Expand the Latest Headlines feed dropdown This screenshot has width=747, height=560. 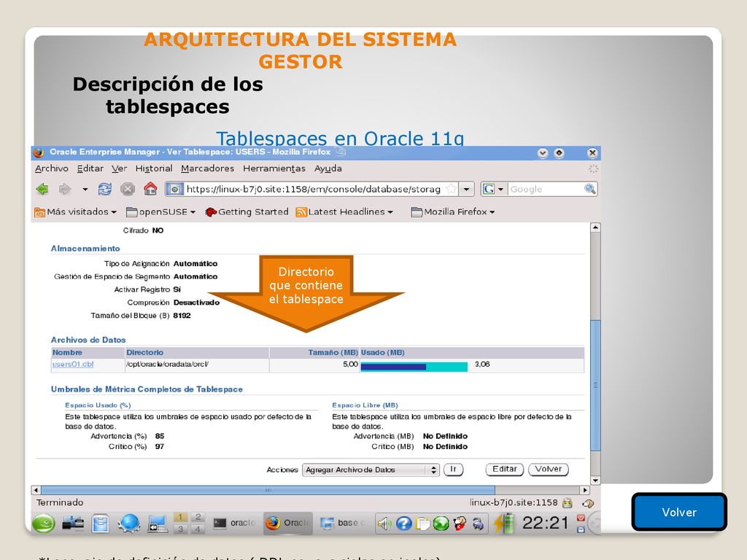coord(345,212)
